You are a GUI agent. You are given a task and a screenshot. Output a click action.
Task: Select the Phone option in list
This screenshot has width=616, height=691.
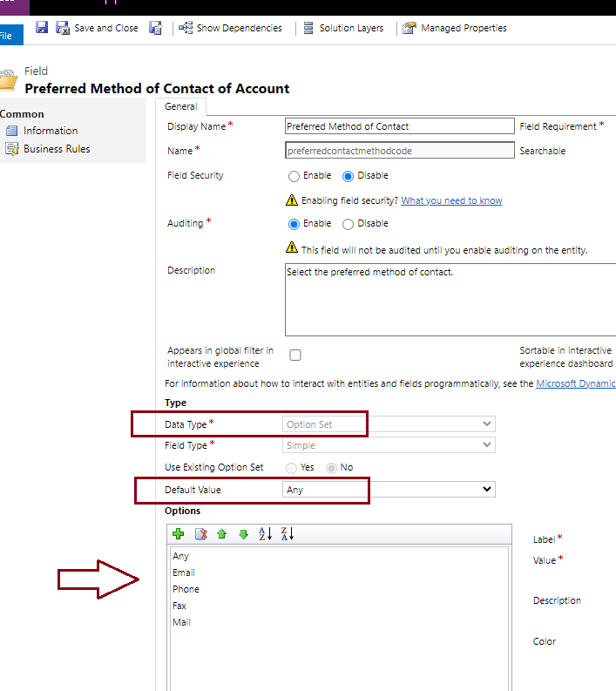186,589
